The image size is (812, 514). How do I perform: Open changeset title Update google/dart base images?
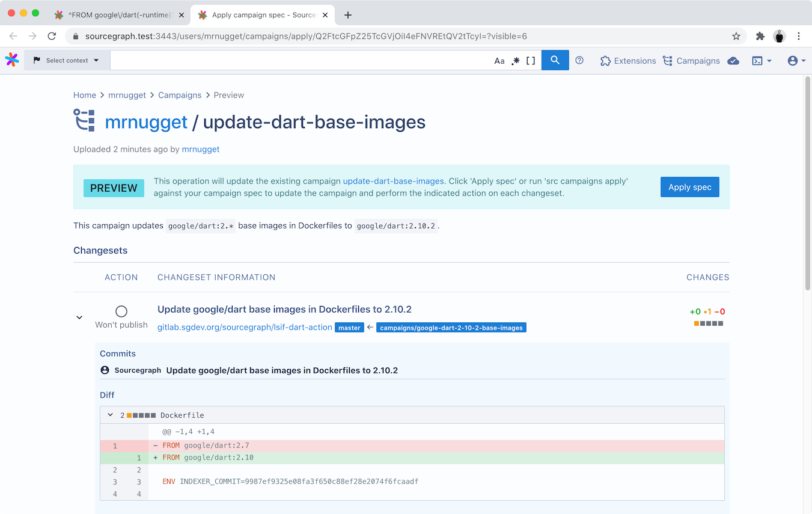click(284, 309)
